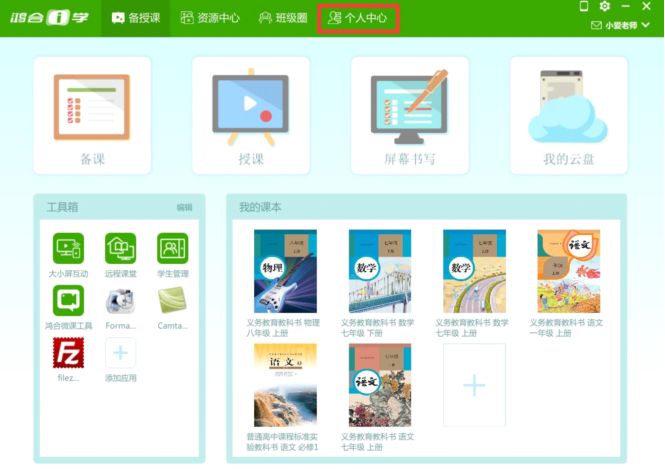Click the 我的课本 section heading
This screenshot has width=665, height=469.
coord(260,207)
